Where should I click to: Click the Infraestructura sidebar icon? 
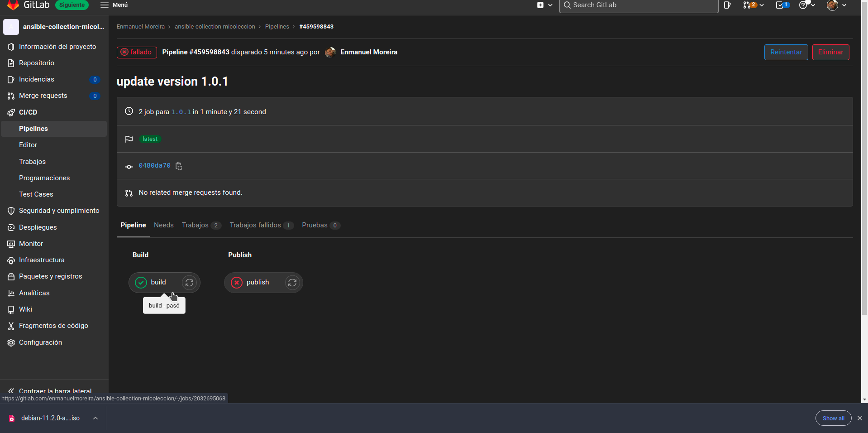[11, 260]
